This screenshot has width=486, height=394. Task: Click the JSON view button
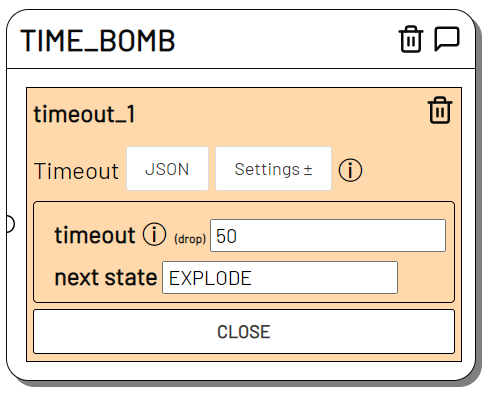coord(167,169)
